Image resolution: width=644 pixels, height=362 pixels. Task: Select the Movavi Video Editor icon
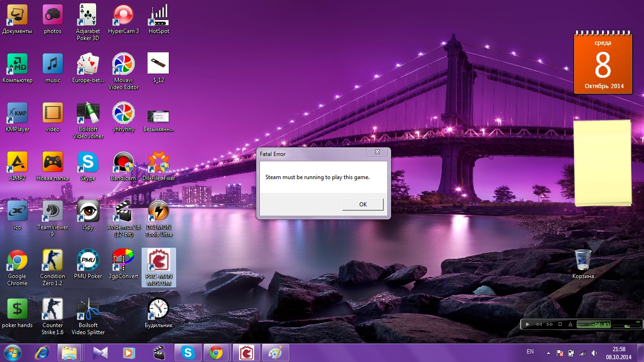124,72
